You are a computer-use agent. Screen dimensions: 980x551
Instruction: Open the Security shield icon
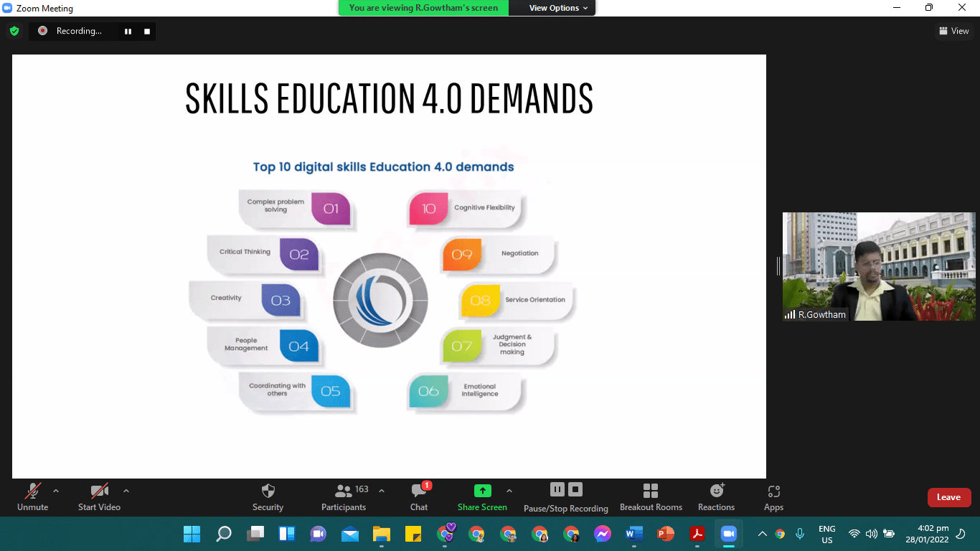pos(268,491)
